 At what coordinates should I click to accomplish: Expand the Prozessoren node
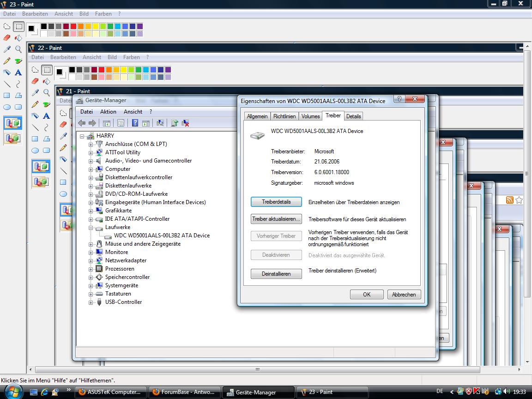91,269
